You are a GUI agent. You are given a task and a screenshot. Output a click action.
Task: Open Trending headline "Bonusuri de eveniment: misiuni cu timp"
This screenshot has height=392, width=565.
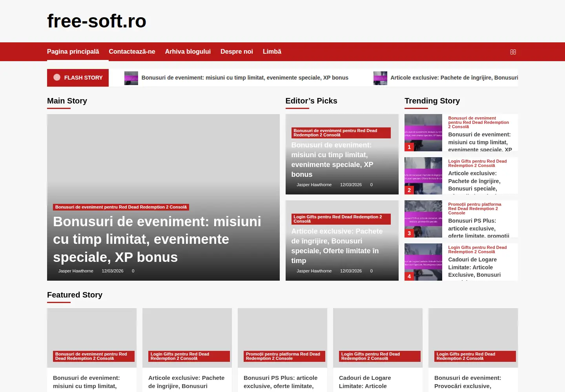480,142
